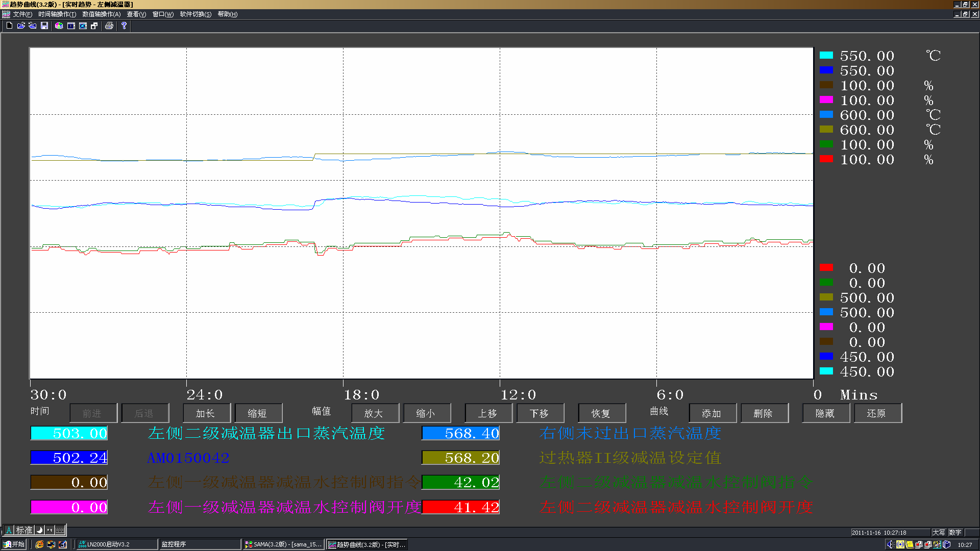Open the 软件切换(S) menu
The image size is (980, 551).
point(195,14)
